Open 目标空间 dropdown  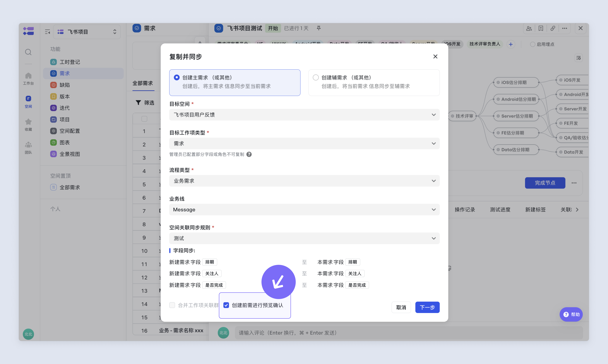[x=304, y=115]
